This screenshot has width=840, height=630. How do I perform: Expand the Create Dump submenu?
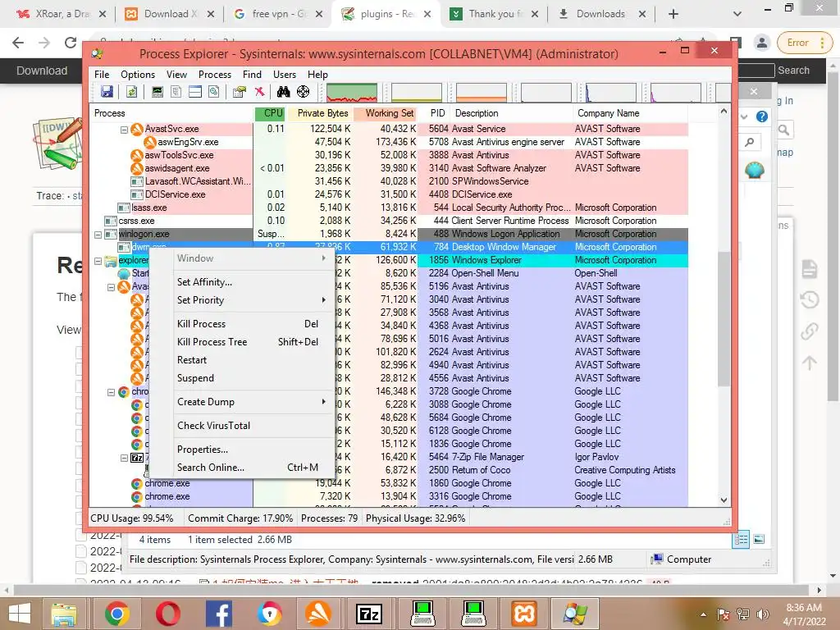pos(251,402)
